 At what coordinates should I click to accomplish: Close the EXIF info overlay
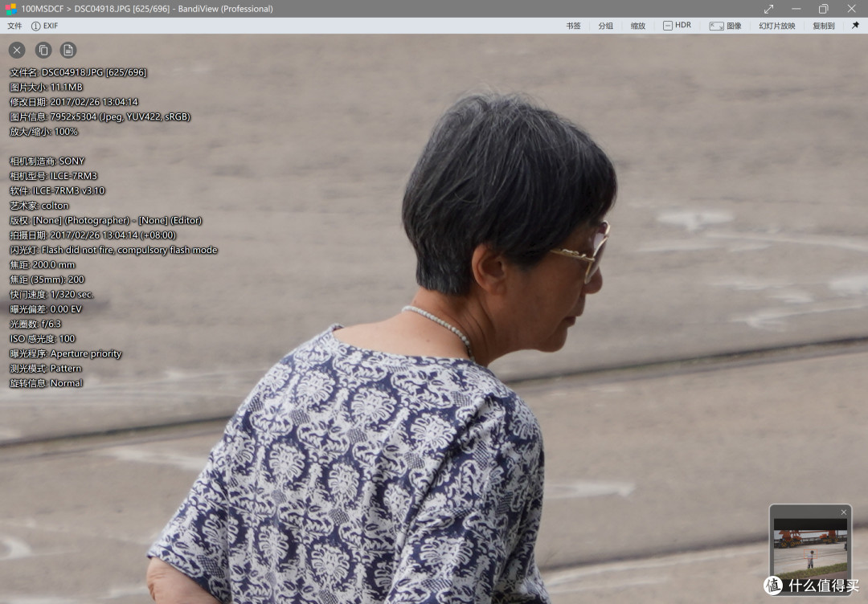coord(17,51)
